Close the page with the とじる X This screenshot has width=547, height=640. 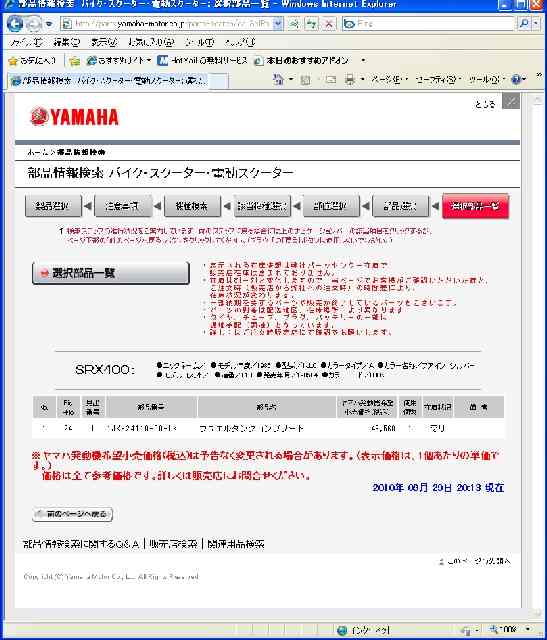click(511, 101)
